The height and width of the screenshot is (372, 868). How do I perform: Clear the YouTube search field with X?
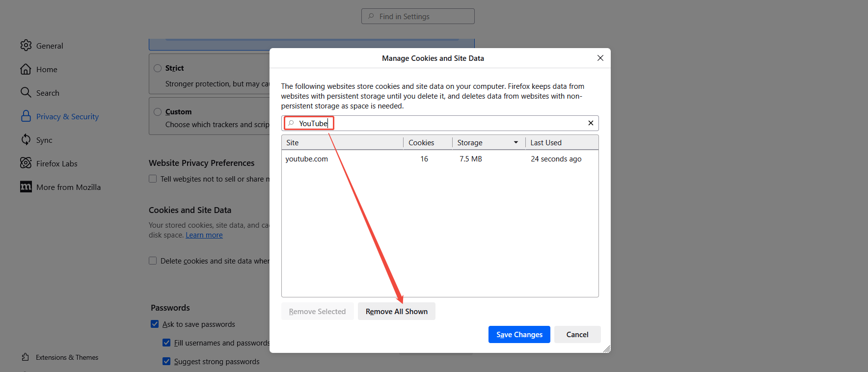click(591, 123)
